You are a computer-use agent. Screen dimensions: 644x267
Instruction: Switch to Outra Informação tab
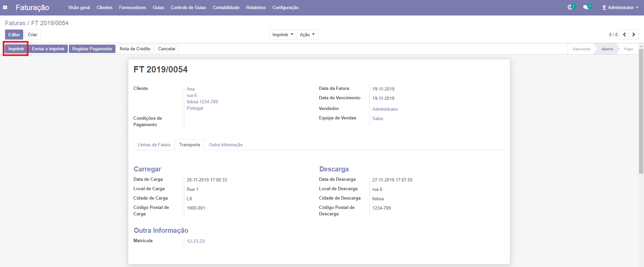tap(226, 145)
